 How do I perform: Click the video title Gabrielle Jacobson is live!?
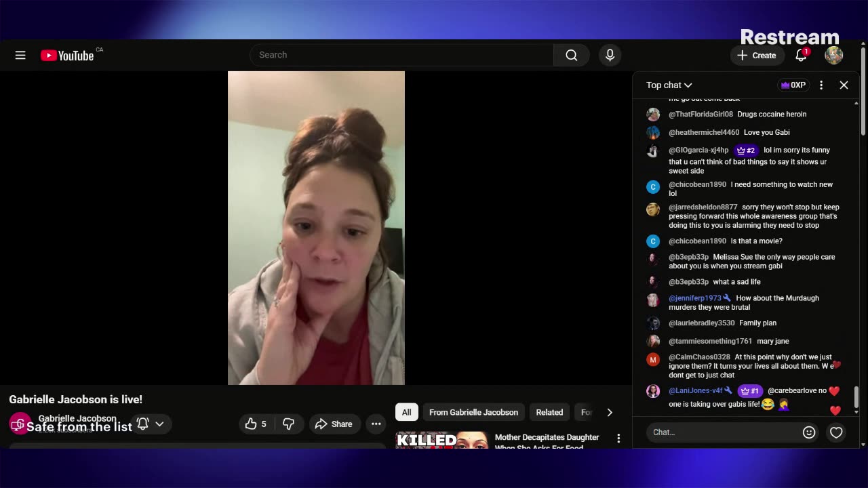pyautogui.click(x=75, y=400)
